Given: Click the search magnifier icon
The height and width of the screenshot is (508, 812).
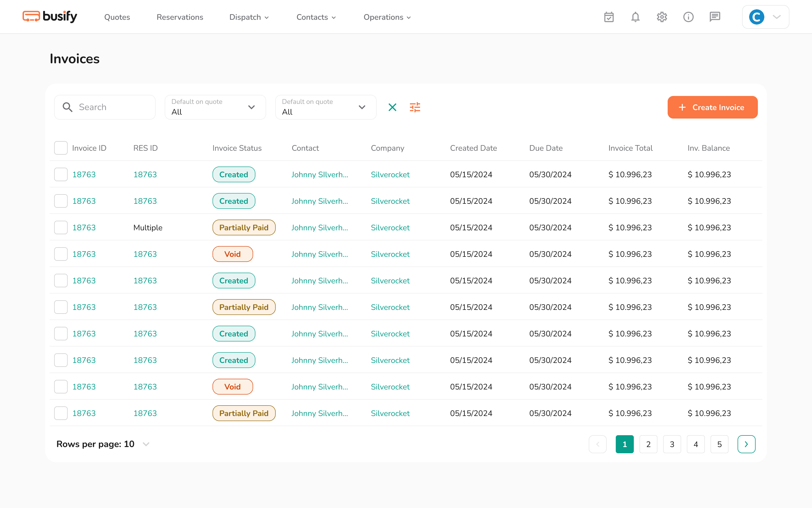Looking at the screenshot, I should (67, 107).
